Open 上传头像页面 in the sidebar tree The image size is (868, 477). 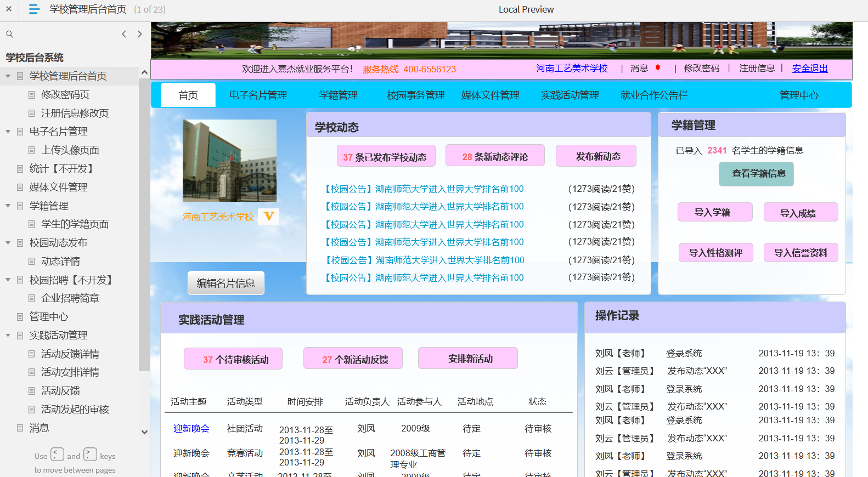(x=70, y=150)
